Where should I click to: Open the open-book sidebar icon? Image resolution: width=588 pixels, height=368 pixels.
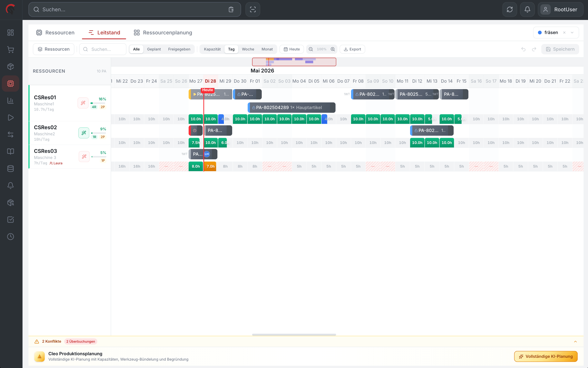click(10, 152)
